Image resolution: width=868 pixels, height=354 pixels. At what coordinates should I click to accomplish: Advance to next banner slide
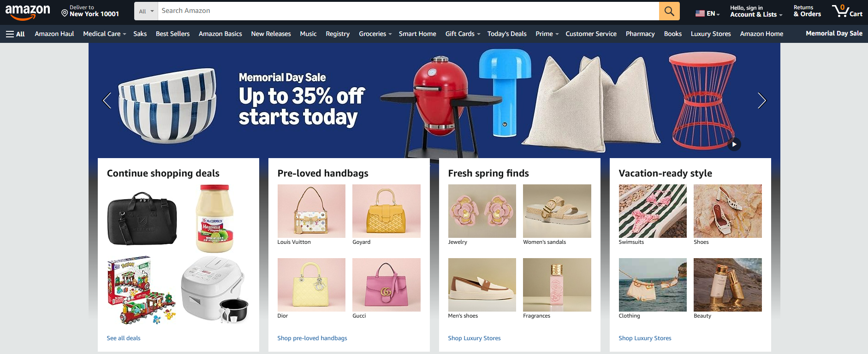tap(762, 100)
